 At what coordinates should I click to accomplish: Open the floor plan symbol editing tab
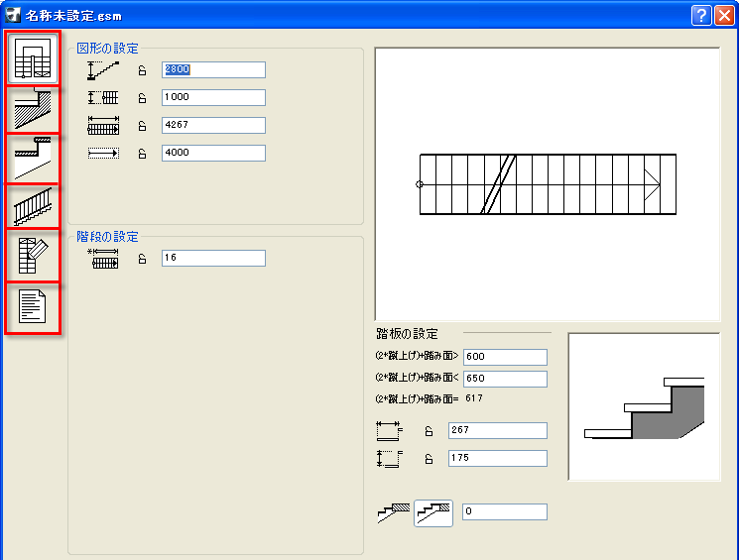(33, 256)
